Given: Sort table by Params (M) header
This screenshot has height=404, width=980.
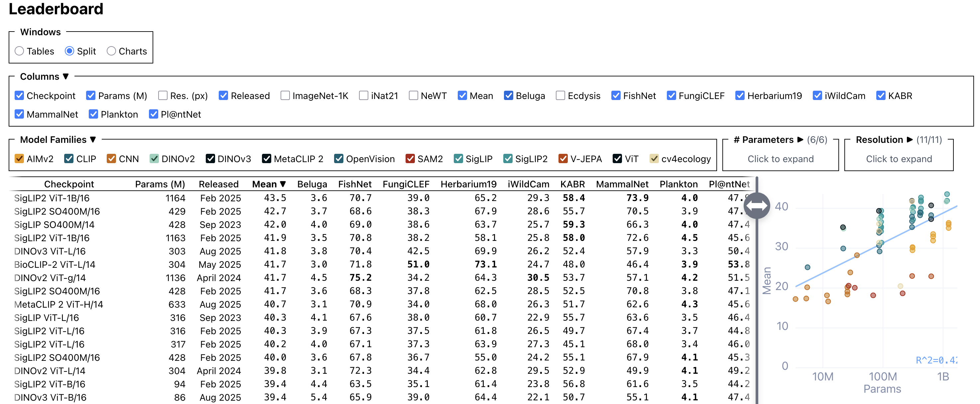Looking at the screenshot, I should (160, 184).
